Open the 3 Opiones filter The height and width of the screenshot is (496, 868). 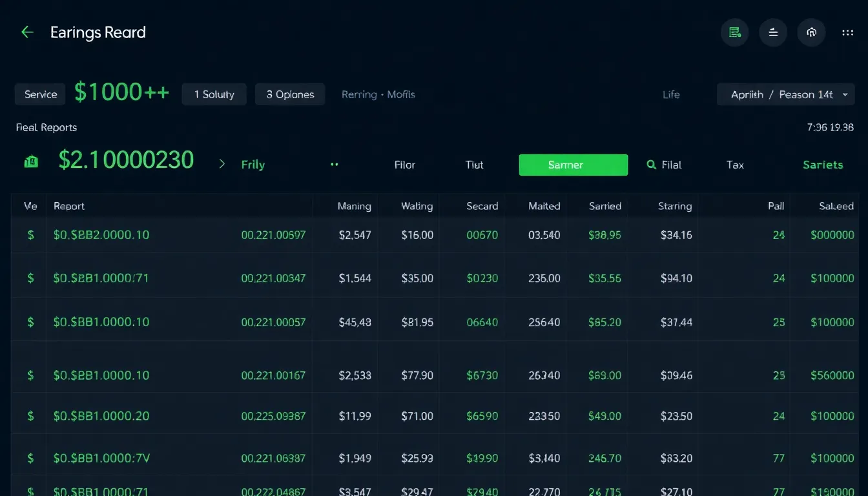290,94
